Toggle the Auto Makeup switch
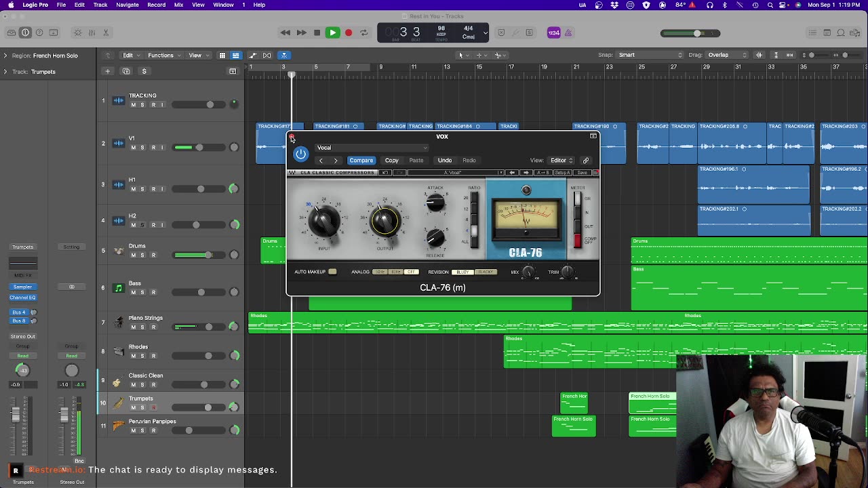 coord(332,272)
